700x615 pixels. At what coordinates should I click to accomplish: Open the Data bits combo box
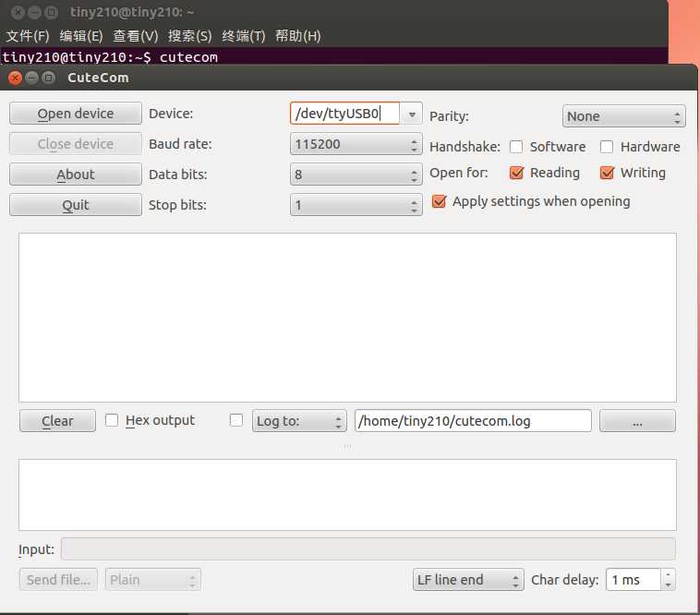[x=356, y=175]
